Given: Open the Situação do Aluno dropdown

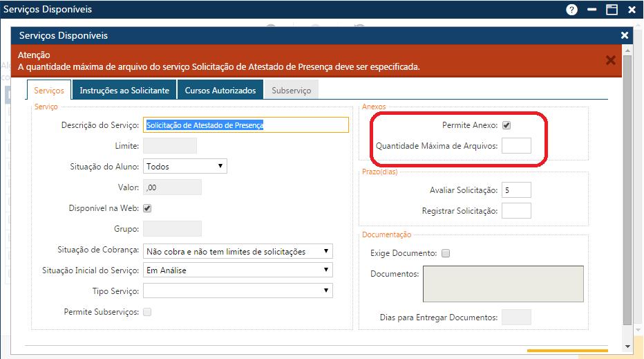Looking at the screenshot, I should tap(184, 166).
